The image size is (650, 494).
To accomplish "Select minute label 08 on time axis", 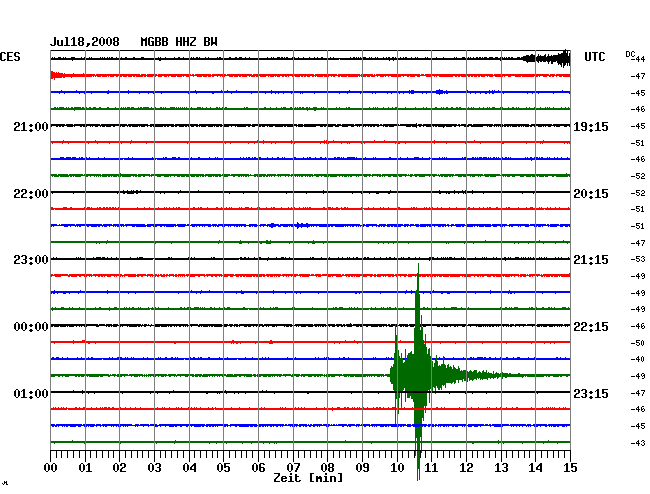I will (x=327, y=467).
